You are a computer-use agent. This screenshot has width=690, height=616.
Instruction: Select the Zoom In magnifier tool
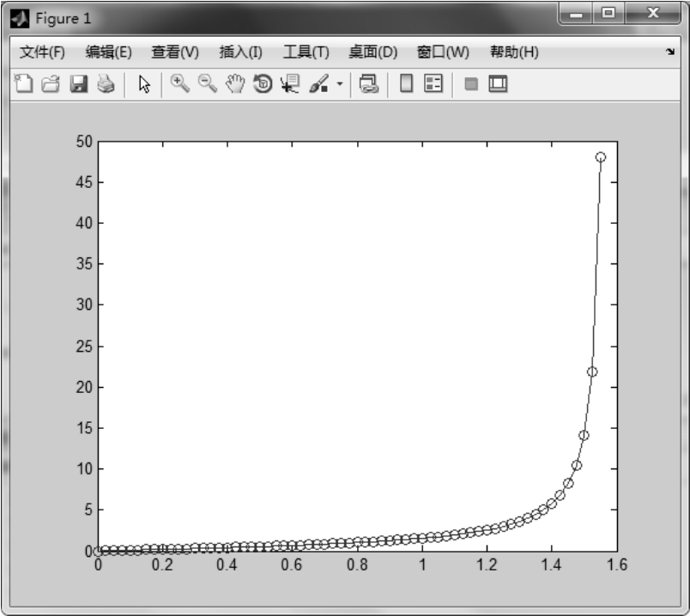pos(179,84)
